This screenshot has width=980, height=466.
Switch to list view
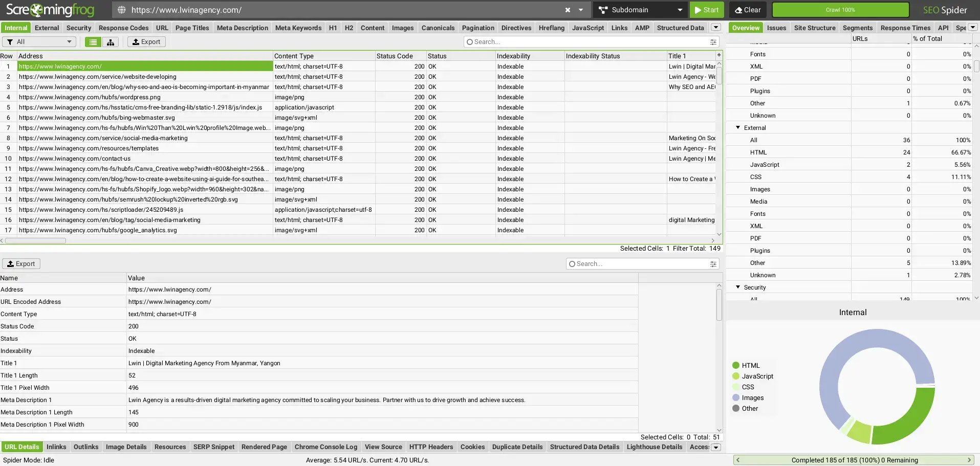93,42
